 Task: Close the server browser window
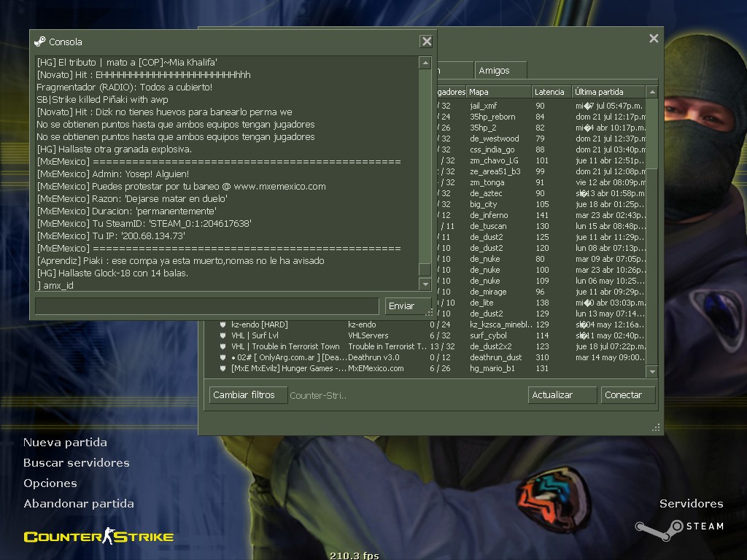654,39
